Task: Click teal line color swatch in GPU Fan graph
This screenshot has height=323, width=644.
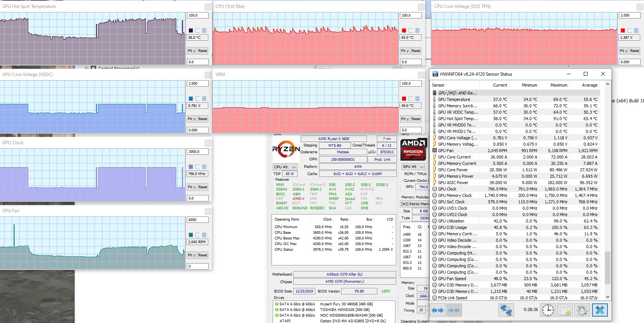Action: tap(191, 235)
